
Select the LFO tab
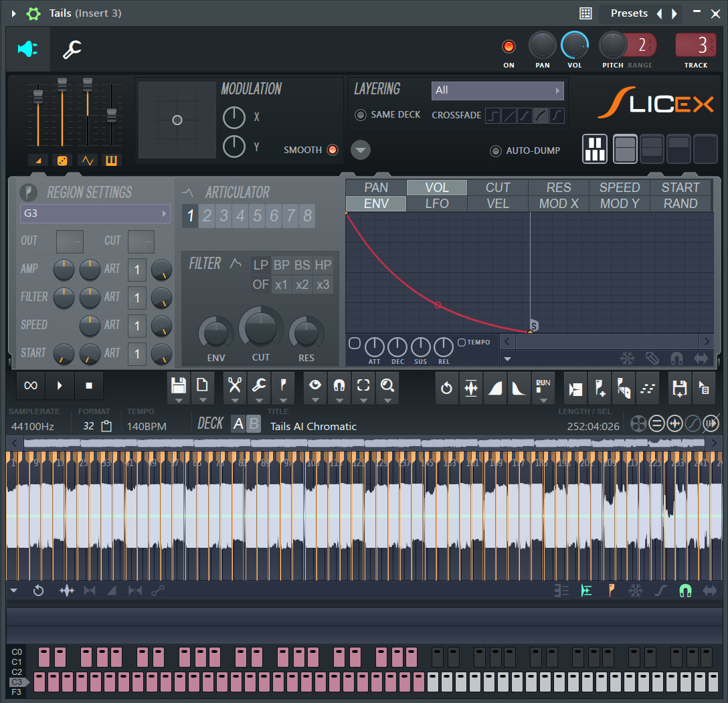tap(436, 203)
